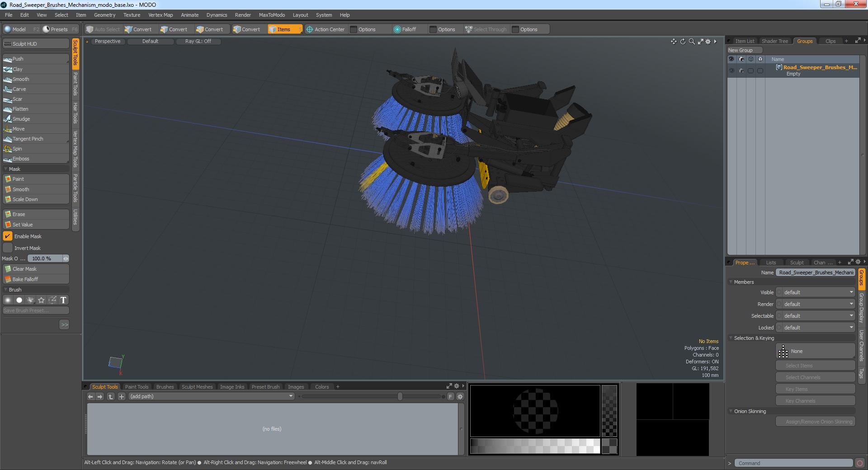Toggle the Enable Mask checkbox
The height and width of the screenshot is (470, 868).
pos(8,236)
